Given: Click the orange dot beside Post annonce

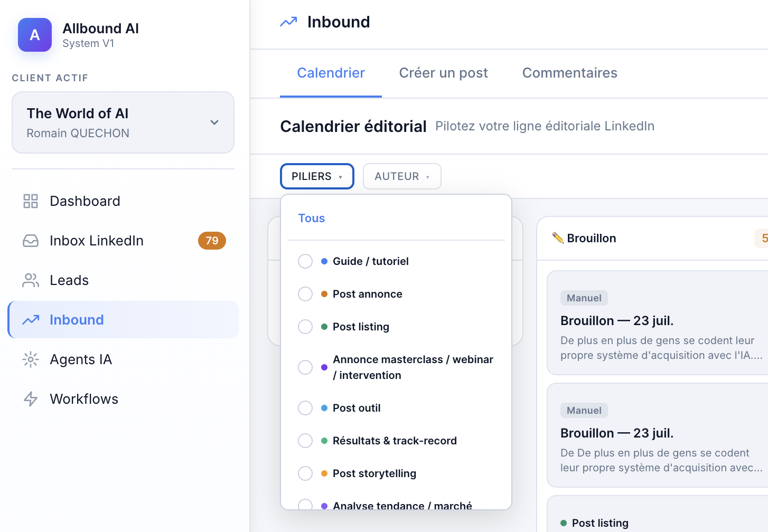Looking at the screenshot, I should [x=324, y=294].
